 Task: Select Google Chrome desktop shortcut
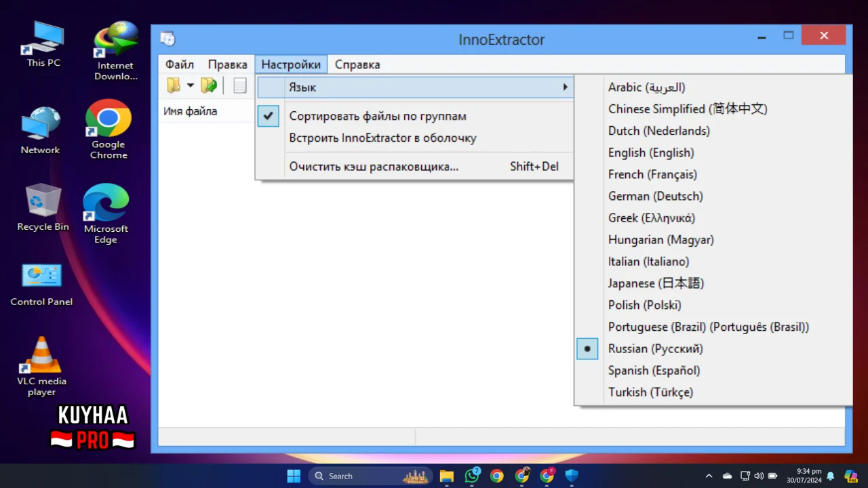tap(108, 130)
